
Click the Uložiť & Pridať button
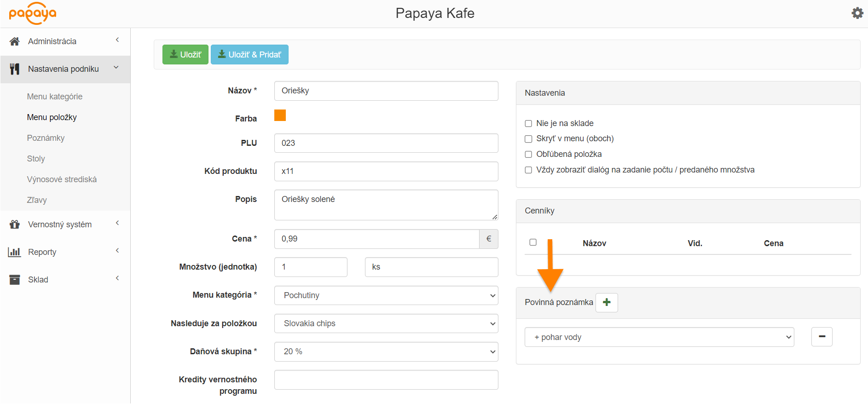click(x=249, y=55)
